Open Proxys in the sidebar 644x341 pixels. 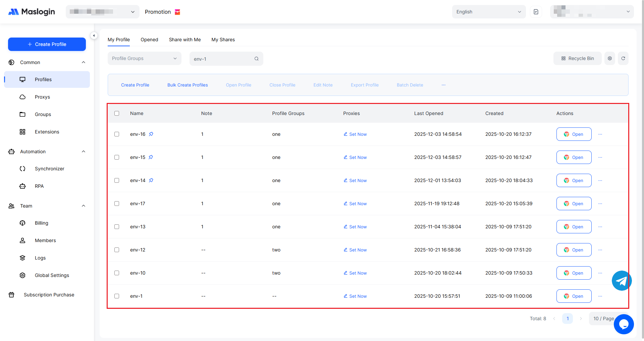42,97
